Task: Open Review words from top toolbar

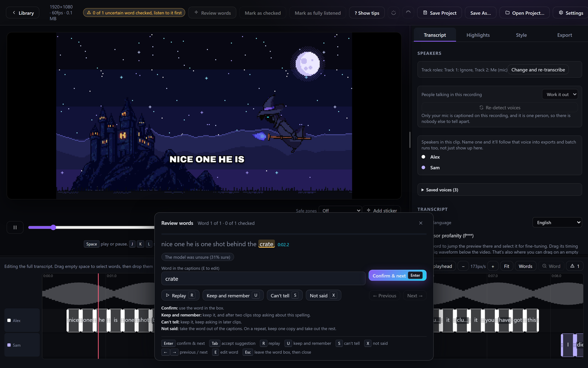Action: (212, 13)
